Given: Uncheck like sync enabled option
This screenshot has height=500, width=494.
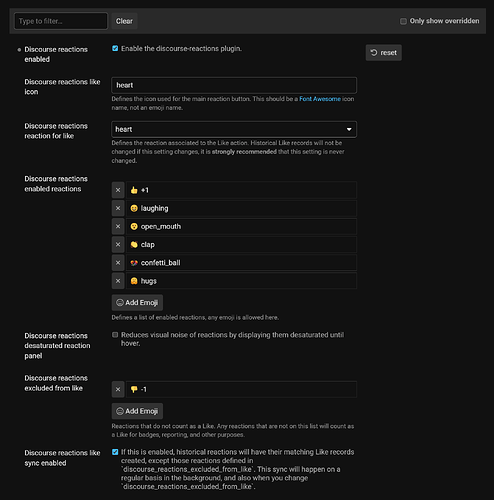Looking at the screenshot, I should point(115,452).
